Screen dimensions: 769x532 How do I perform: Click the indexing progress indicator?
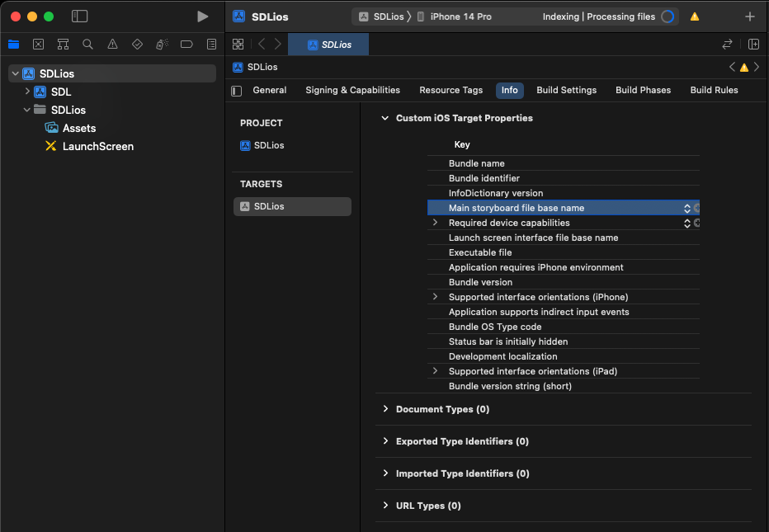pos(668,16)
